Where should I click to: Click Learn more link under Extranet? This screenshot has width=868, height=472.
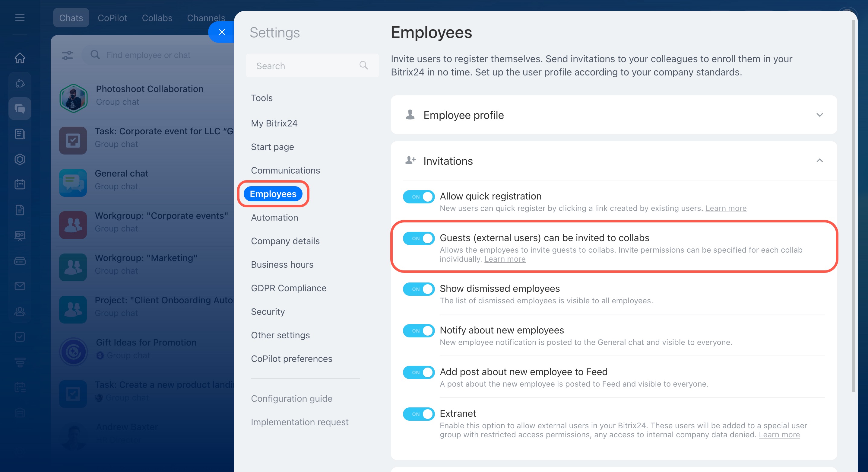tap(779, 435)
